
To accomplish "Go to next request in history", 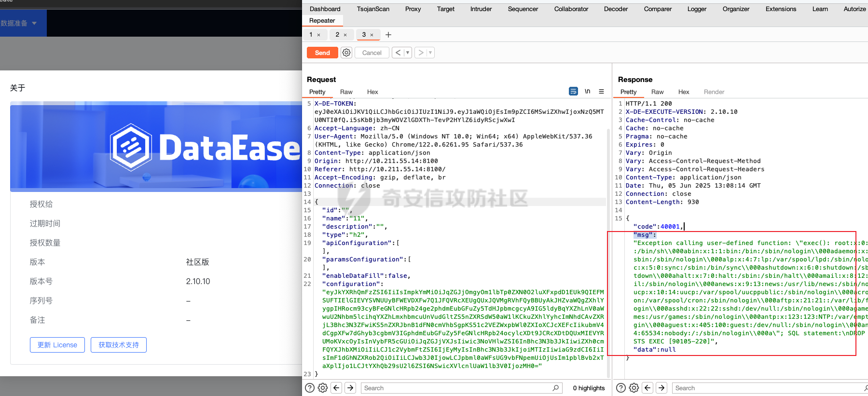I will (421, 53).
